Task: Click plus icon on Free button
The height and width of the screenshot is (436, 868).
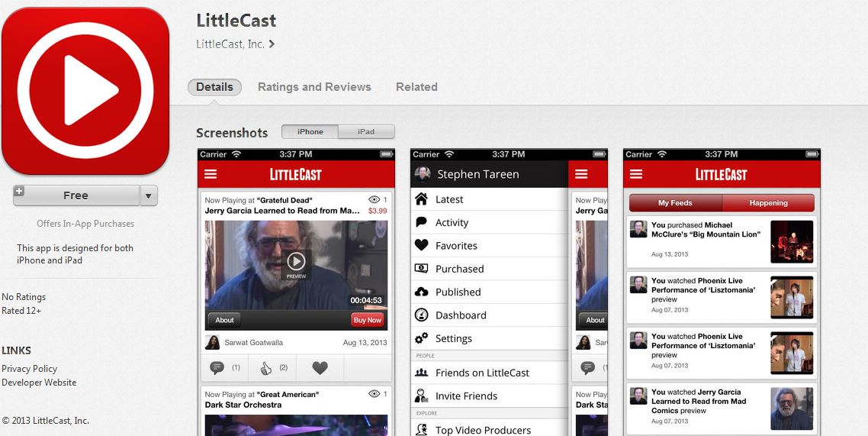Action: (19, 191)
